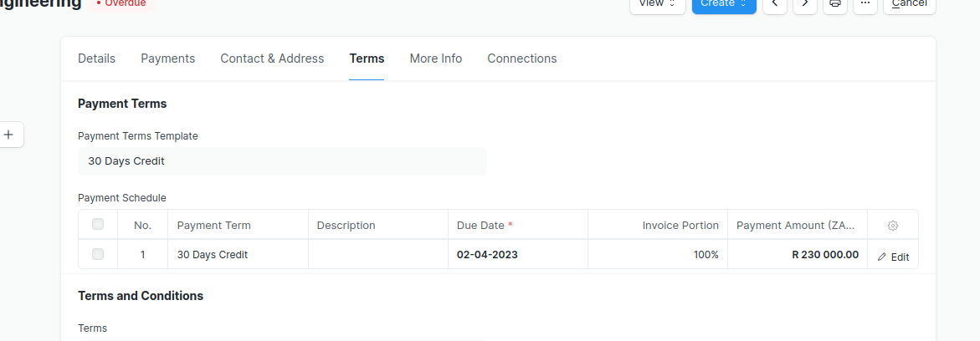
Task: Click the 02-04-2023 due date cell
Action: point(517,255)
